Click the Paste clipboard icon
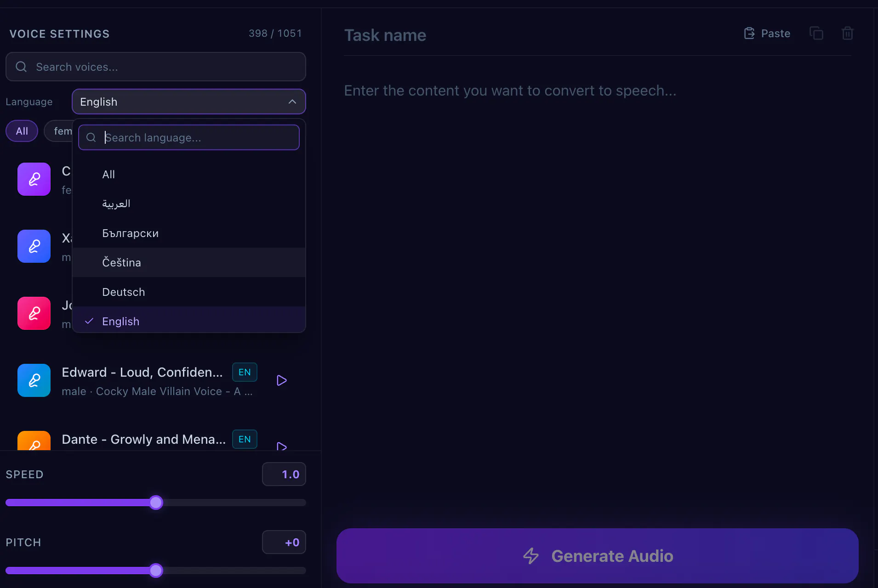This screenshot has height=588, width=878. (749, 34)
